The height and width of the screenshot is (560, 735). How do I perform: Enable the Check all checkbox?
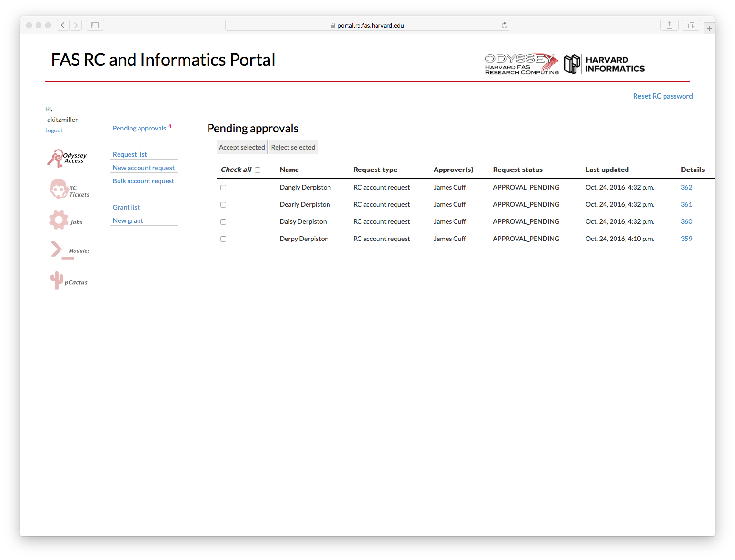click(x=258, y=170)
